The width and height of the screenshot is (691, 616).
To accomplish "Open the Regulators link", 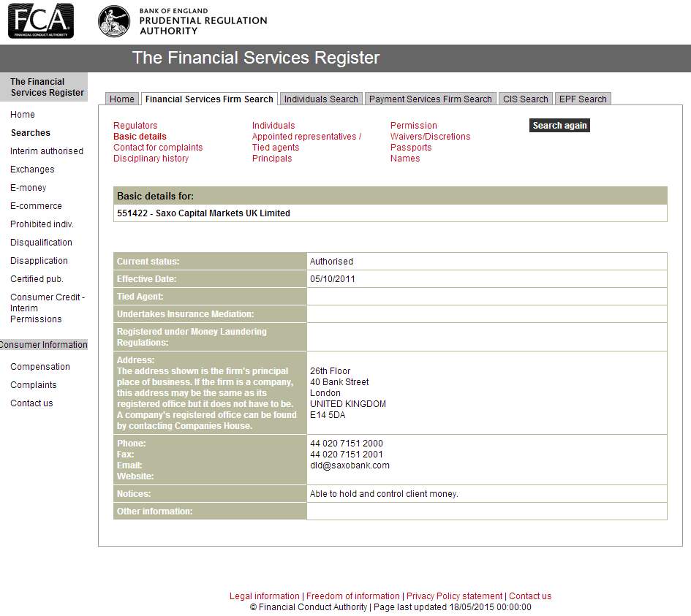I will pyautogui.click(x=135, y=126).
